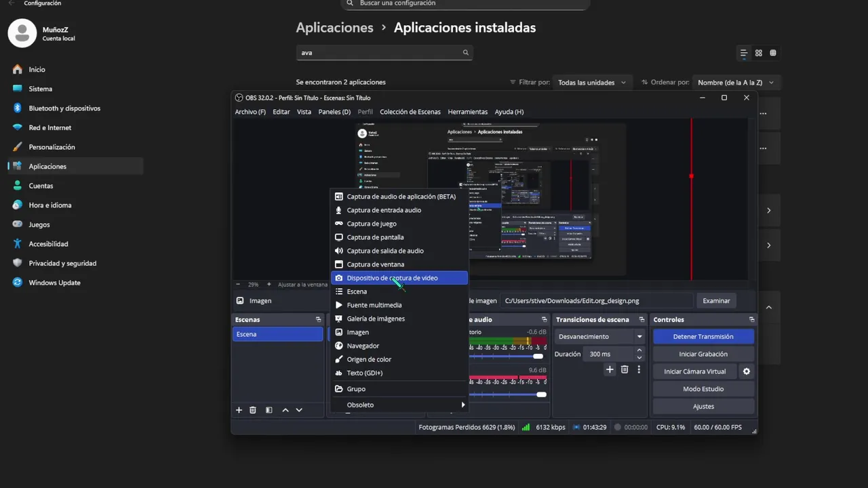The width and height of the screenshot is (868, 488).
Task: Open Red e Internet settings
Action: [75, 127]
